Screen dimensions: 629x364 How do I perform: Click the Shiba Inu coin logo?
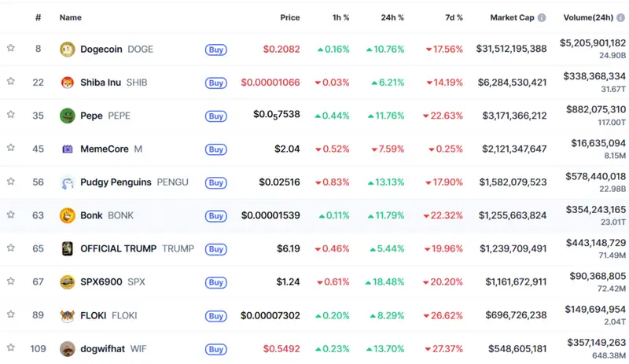68,83
